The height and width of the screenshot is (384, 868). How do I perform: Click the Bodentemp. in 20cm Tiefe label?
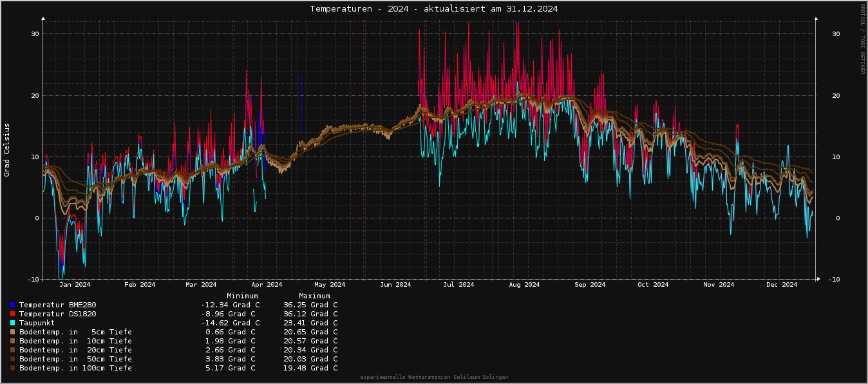(75, 350)
